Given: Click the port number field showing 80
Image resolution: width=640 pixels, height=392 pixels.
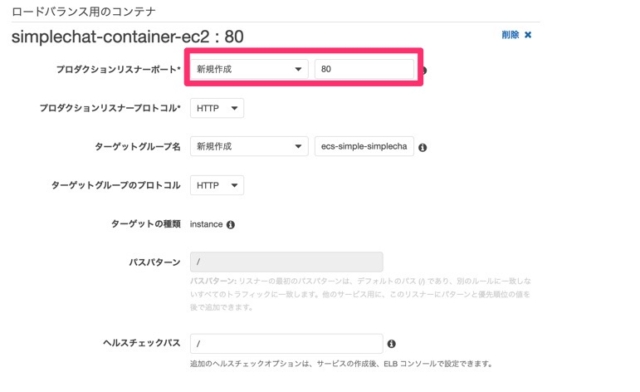Looking at the screenshot, I should point(364,69).
